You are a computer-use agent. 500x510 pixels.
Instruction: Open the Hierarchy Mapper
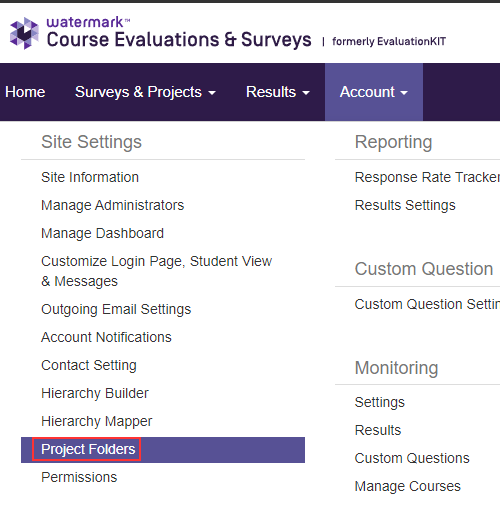click(x=97, y=421)
